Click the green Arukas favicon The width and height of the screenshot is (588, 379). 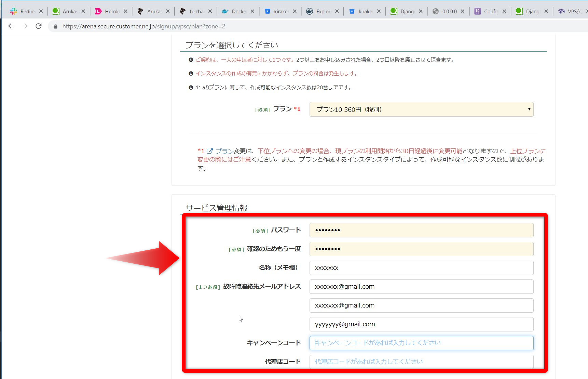56,11
